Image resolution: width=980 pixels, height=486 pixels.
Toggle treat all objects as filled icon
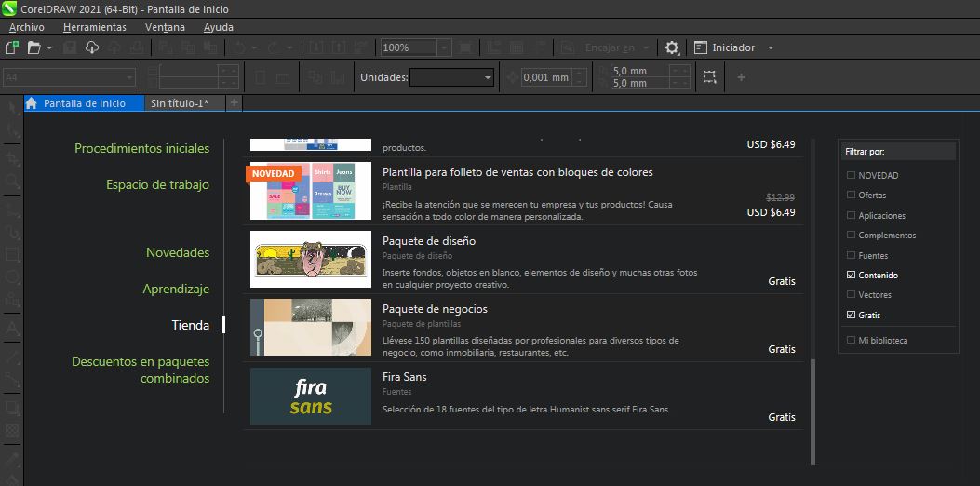coord(709,77)
